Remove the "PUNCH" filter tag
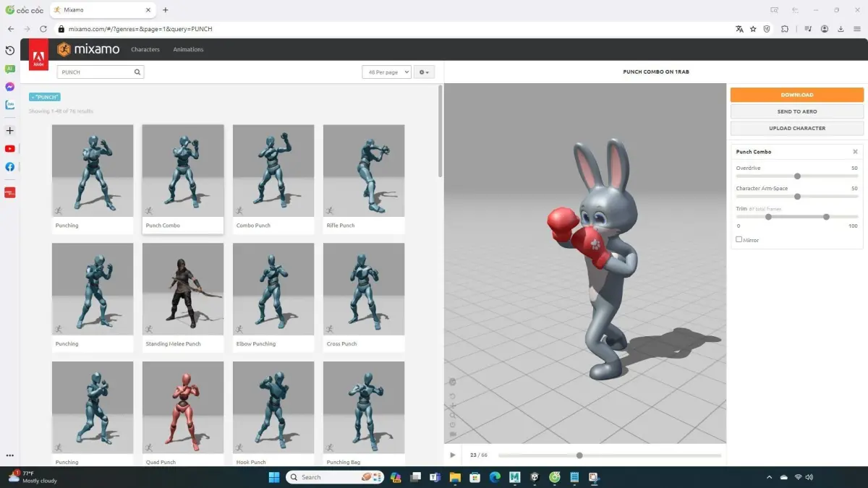 point(45,97)
